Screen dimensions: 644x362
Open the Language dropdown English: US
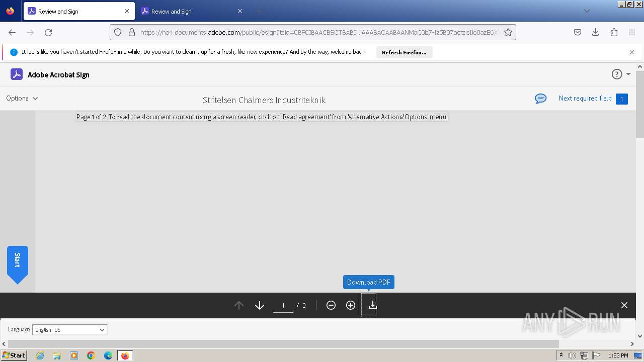click(70, 330)
